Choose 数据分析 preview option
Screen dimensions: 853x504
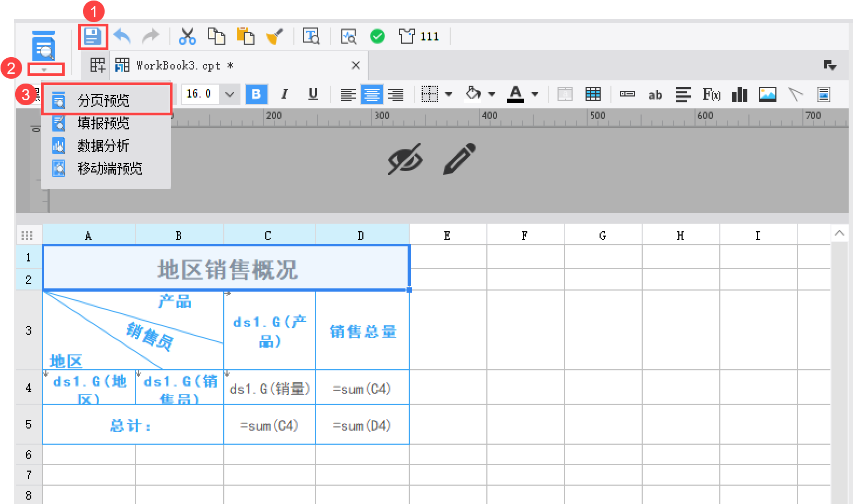107,146
